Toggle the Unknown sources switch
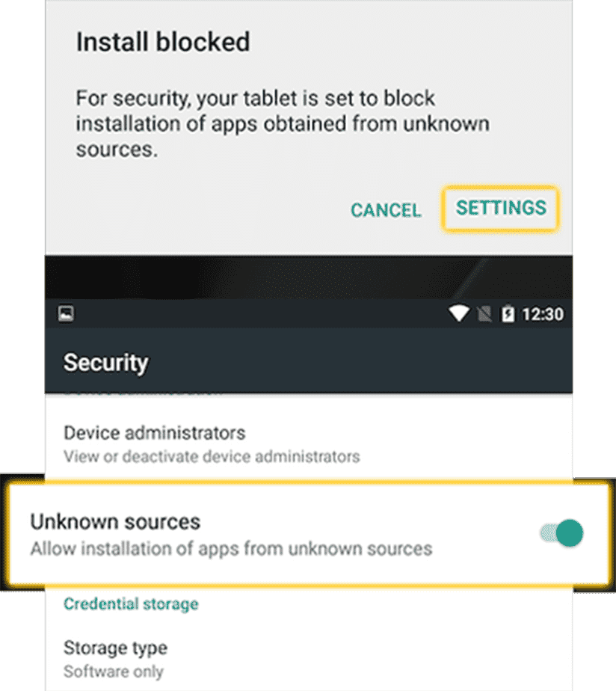This screenshot has width=616, height=691. (x=562, y=532)
